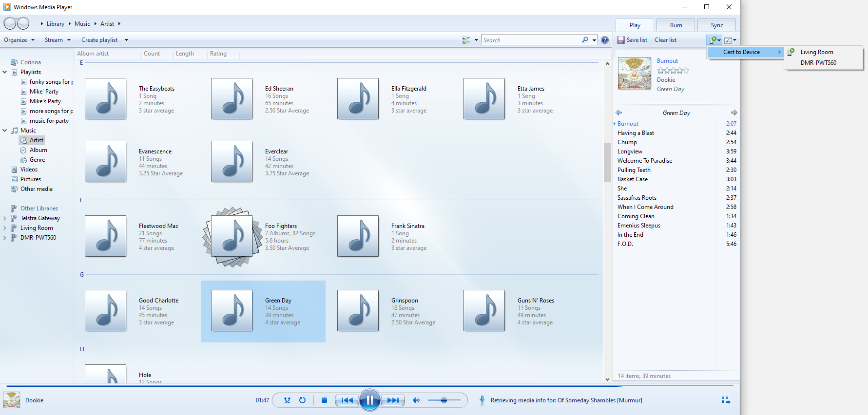Go to next list with right arrow

coord(733,113)
